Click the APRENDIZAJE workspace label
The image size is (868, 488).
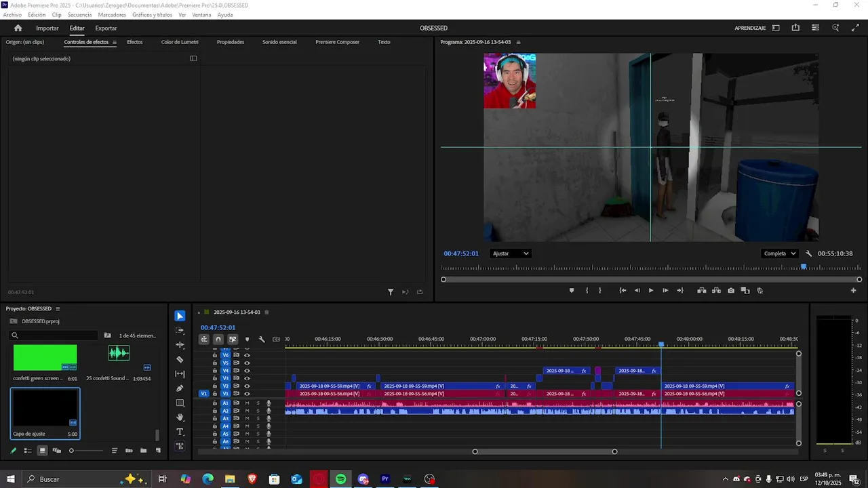coord(750,28)
